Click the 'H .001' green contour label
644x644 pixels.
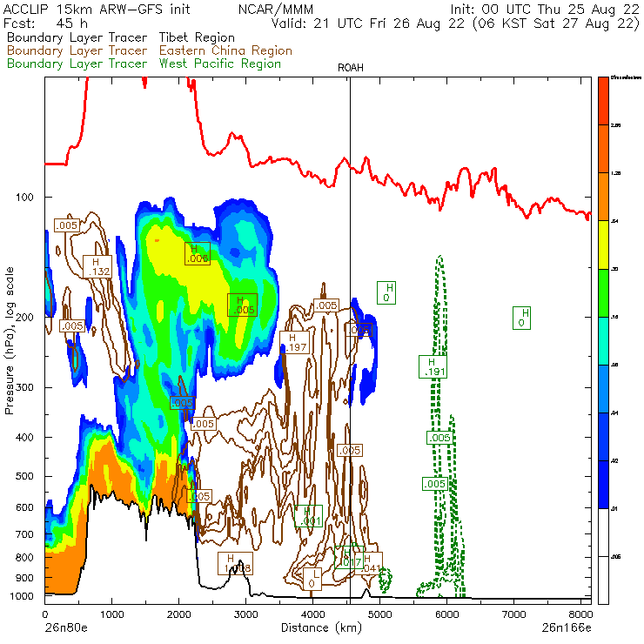pos(308,516)
